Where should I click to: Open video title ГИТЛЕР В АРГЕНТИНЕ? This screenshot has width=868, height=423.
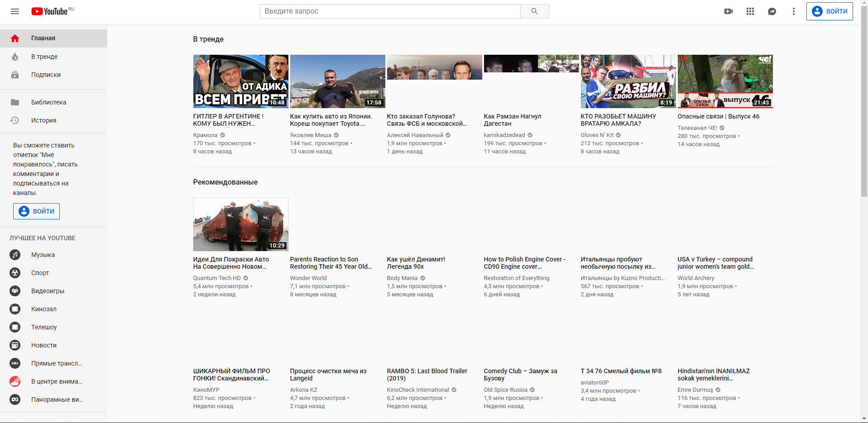pyautogui.click(x=228, y=120)
